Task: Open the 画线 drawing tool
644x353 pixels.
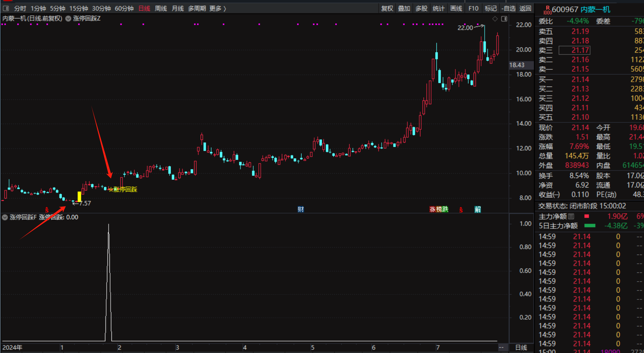Action: tap(456, 8)
